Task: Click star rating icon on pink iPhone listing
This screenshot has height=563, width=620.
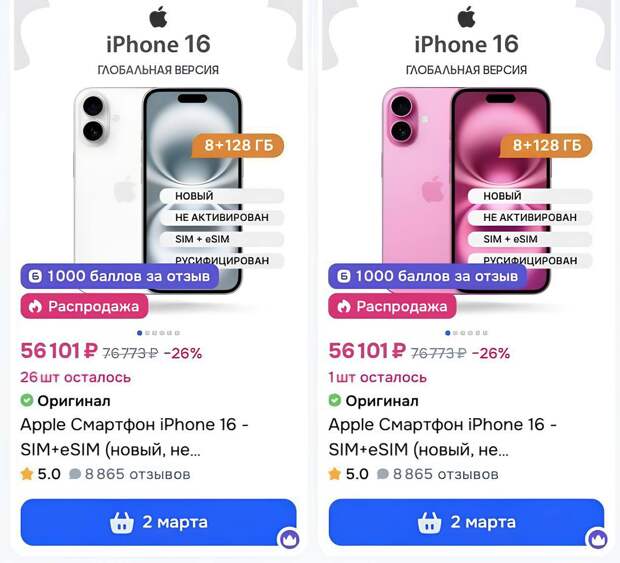Action: (x=335, y=474)
